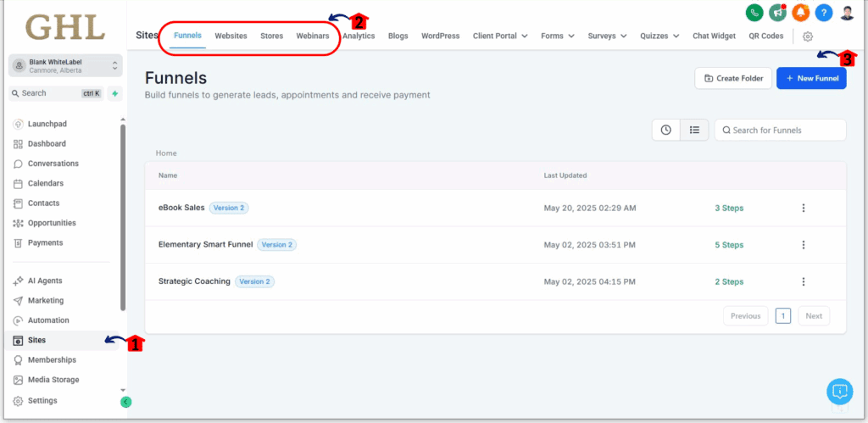Select the Funnels tab
This screenshot has width=868, height=423.
click(187, 36)
